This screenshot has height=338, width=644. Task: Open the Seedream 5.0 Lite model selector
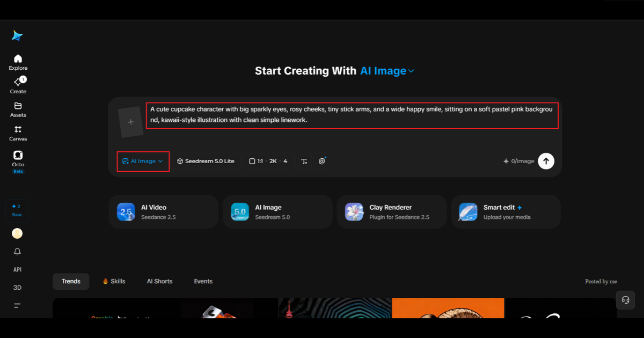[x=206, y=161]
